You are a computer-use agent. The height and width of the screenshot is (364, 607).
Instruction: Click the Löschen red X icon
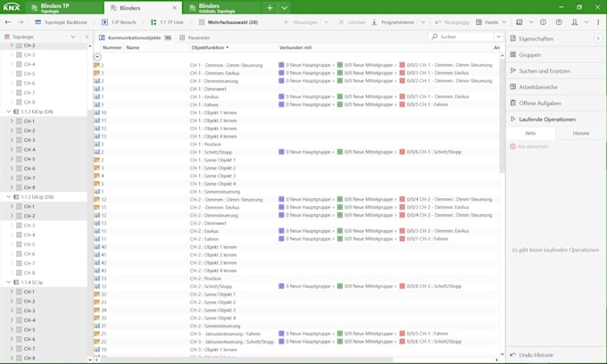click(341, 22)
